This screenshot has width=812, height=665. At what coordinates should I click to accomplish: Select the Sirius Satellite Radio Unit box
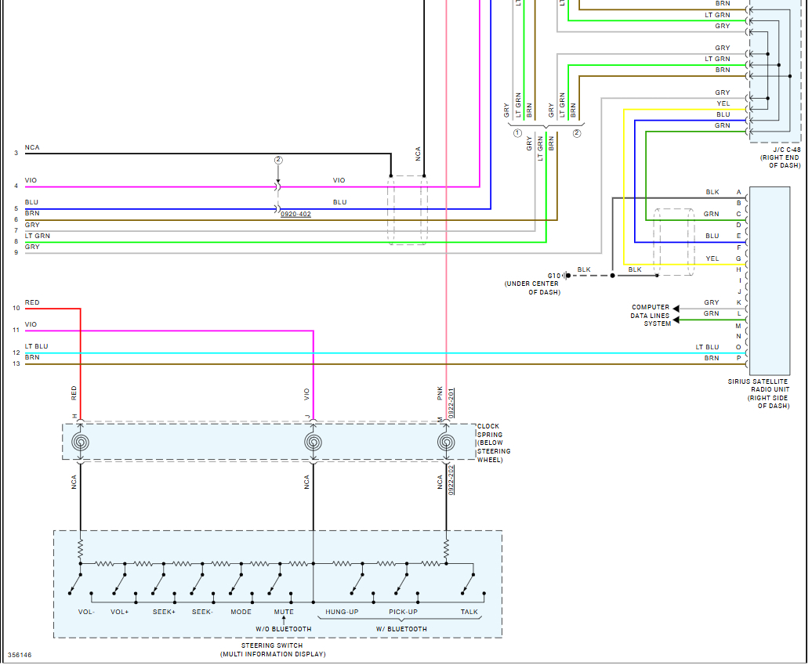(770, 281)
